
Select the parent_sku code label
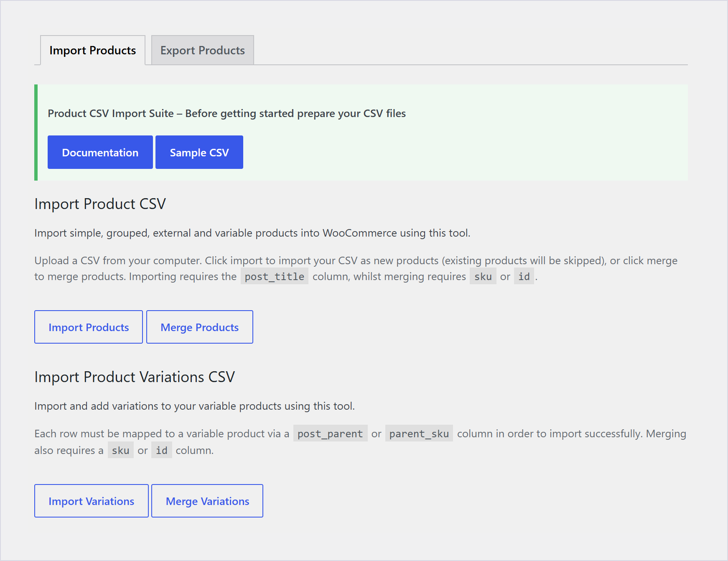coord(419,433)
